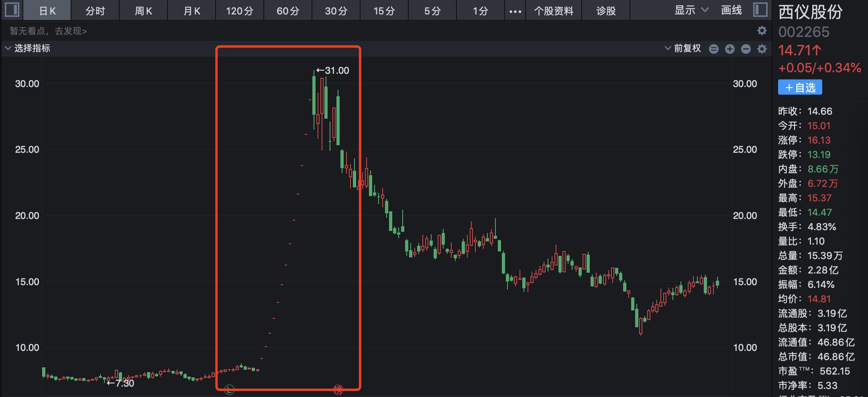Toggle the left sidebar panel icon
This screenshot has width=868, height=397.
coord(12,10)
